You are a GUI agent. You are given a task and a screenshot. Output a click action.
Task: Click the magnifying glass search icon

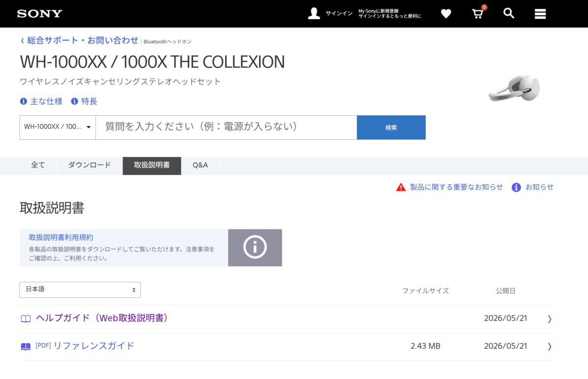[x=509, y=13]
